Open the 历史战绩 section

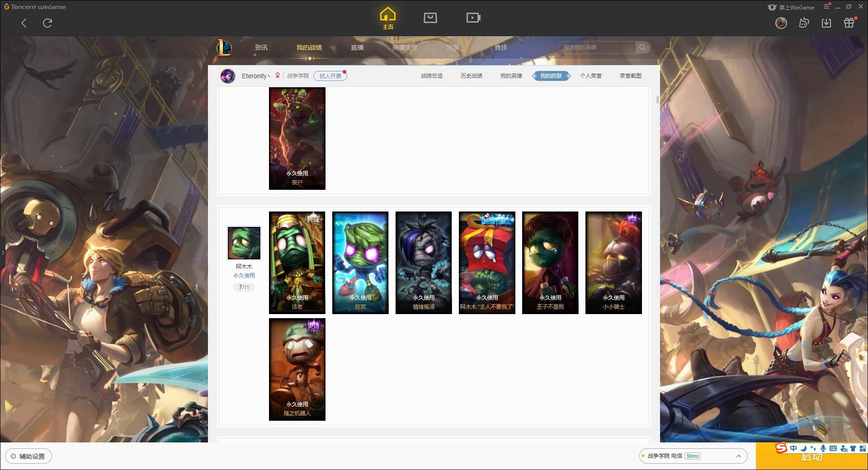[x=472, y=76]
